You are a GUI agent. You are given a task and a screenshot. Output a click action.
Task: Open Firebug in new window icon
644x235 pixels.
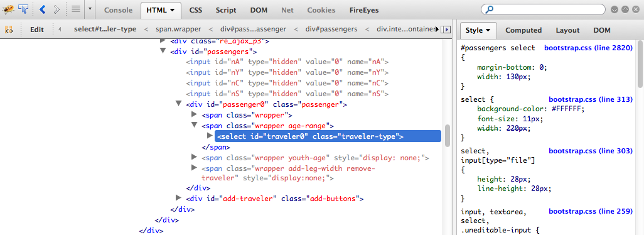point(625,9)
